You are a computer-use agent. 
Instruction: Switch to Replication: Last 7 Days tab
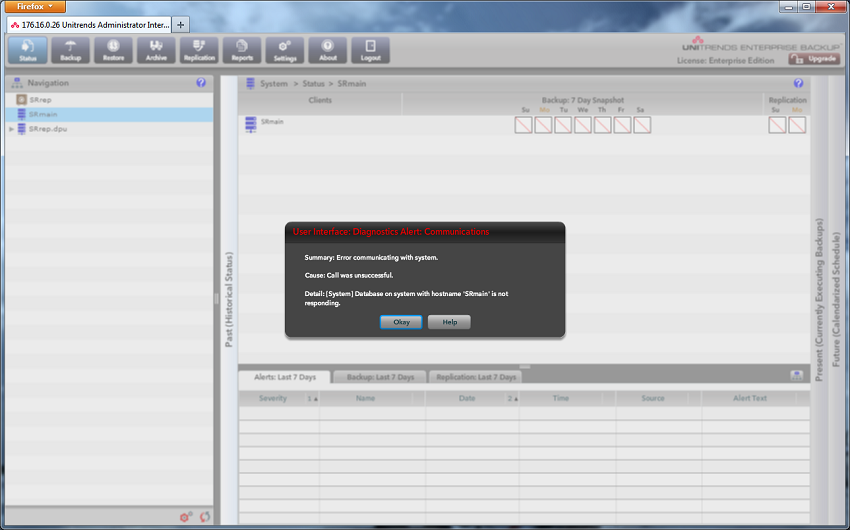[475, 377]
